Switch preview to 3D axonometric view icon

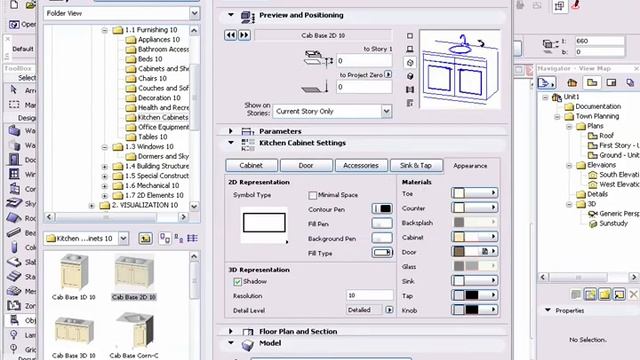tap(410, 62)
